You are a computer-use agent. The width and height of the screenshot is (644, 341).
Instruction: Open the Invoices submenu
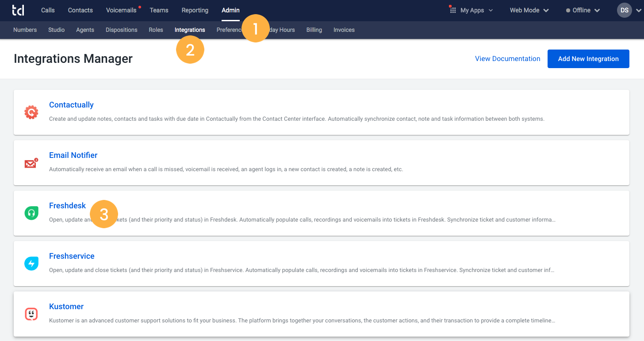[344, 30]
